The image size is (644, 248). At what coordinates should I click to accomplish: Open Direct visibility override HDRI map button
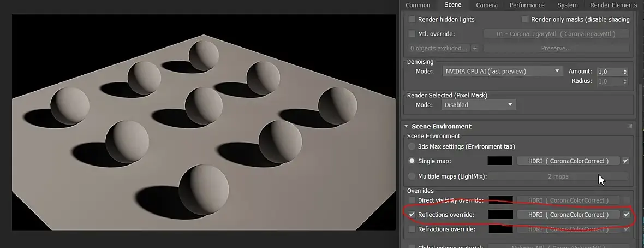point(569,200)
